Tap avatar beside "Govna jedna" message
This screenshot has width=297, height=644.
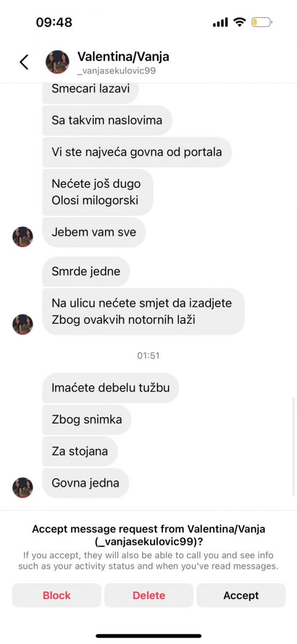pos(23,488)
